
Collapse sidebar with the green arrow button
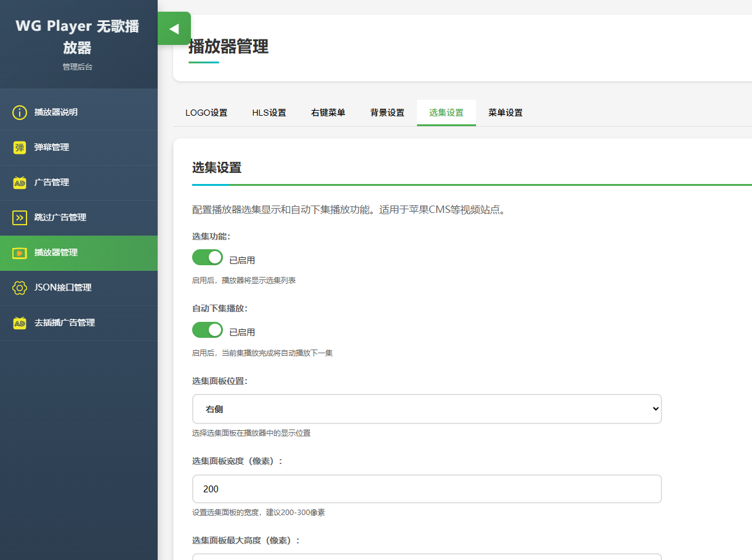(174, 28)
